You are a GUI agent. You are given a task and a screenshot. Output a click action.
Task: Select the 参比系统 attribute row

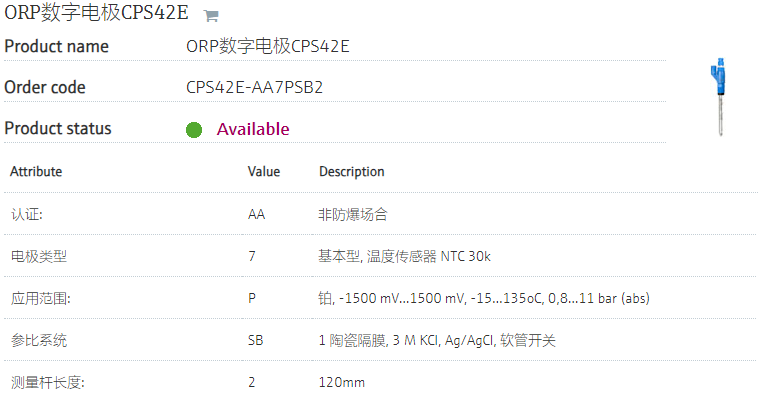tap(381, 340)
